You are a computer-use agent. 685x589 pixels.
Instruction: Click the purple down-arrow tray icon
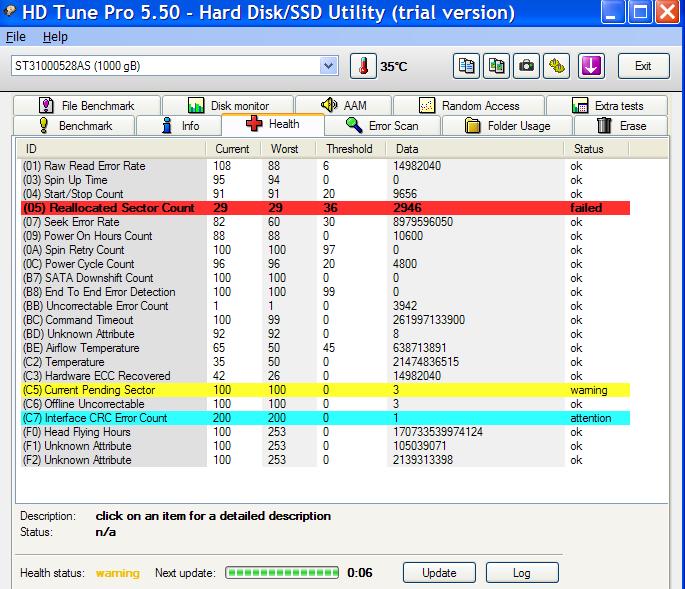[591, 66]
